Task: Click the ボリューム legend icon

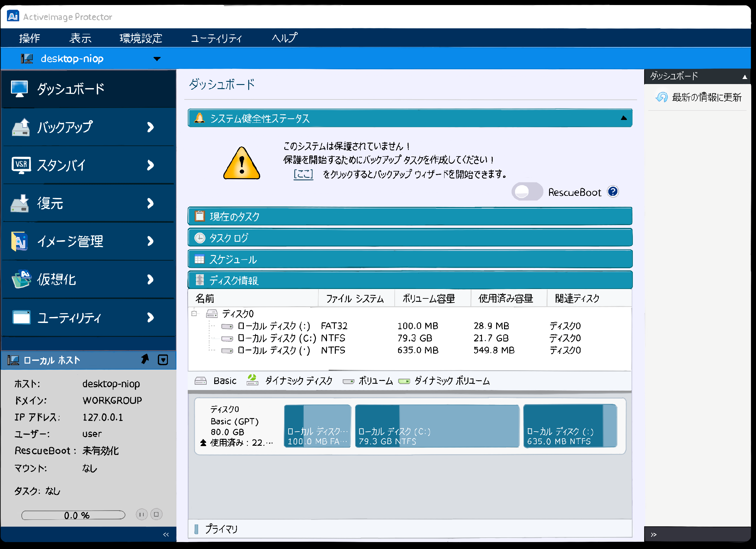Action: click(x=348, y=381)
